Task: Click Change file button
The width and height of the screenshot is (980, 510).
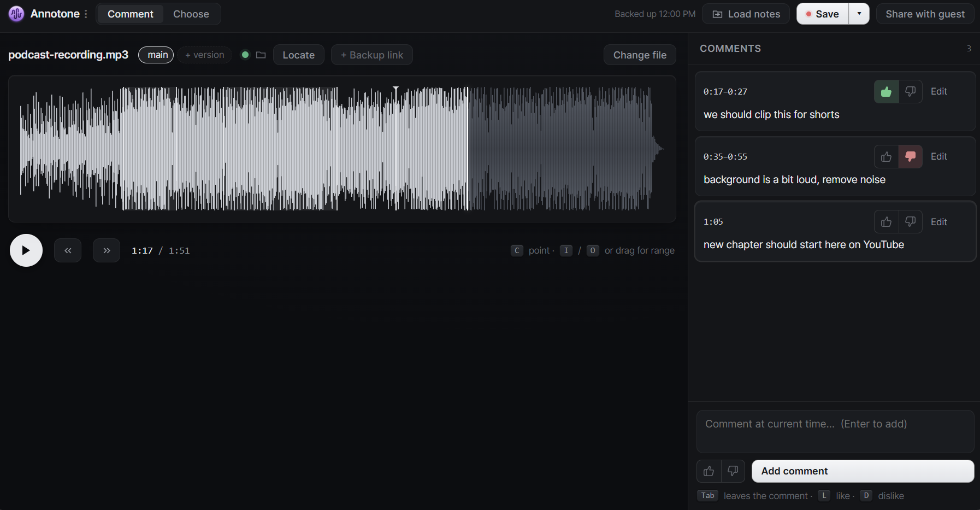Action: click(640, 55)
